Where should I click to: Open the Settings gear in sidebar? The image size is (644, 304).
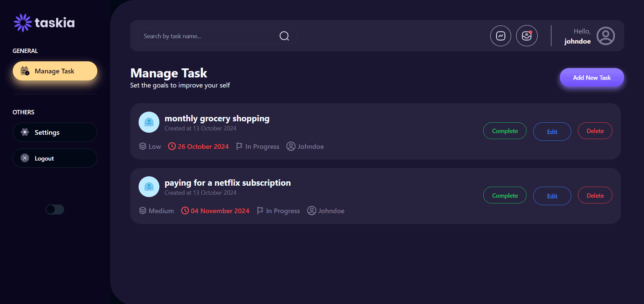(x=24, y=132)
